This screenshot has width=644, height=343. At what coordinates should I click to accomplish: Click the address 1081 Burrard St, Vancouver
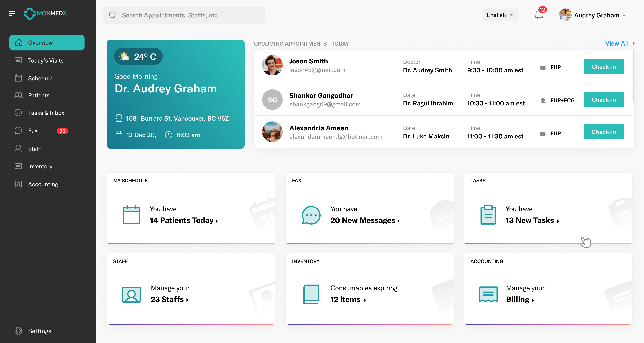coord(177,118)
